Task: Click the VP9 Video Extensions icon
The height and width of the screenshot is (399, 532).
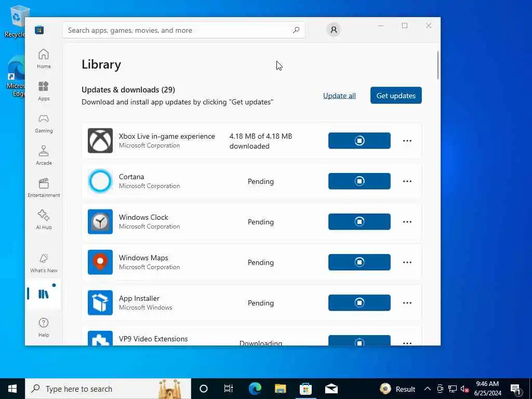Action: point(100,338)
